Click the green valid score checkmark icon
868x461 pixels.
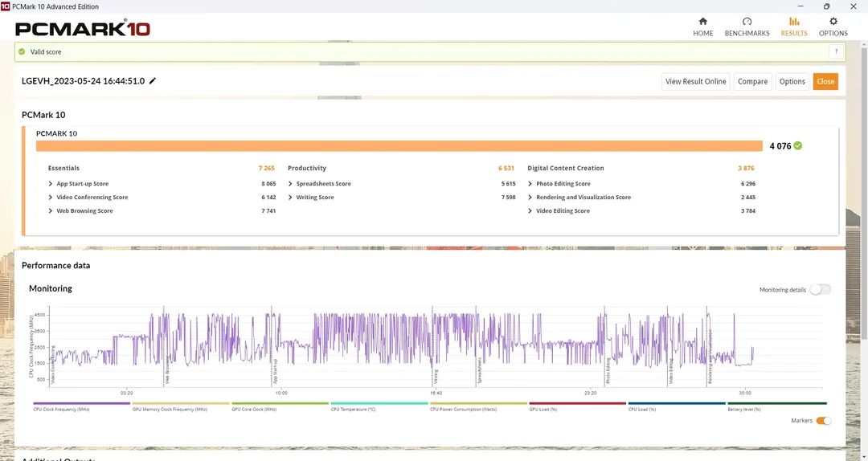pos(23,51)
